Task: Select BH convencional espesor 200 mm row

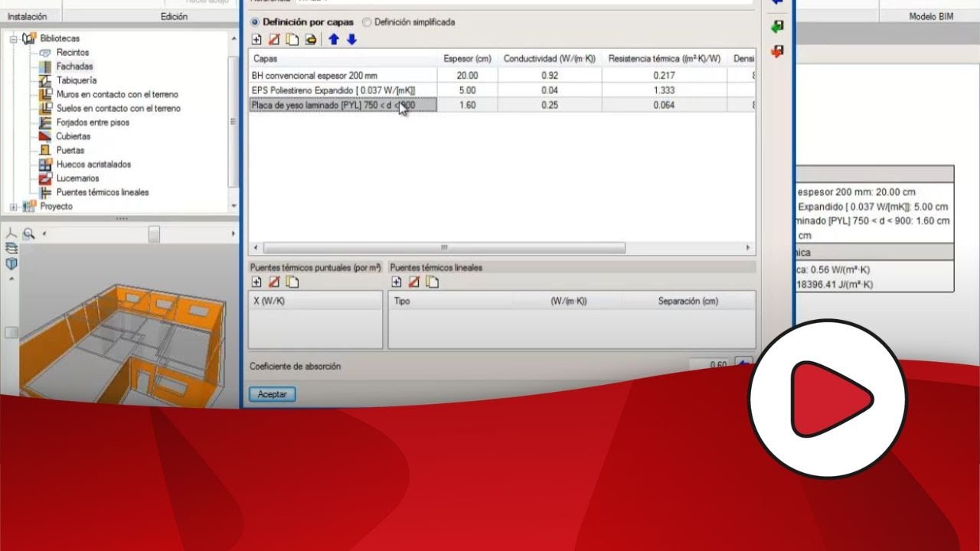Action: coord(501,76)
